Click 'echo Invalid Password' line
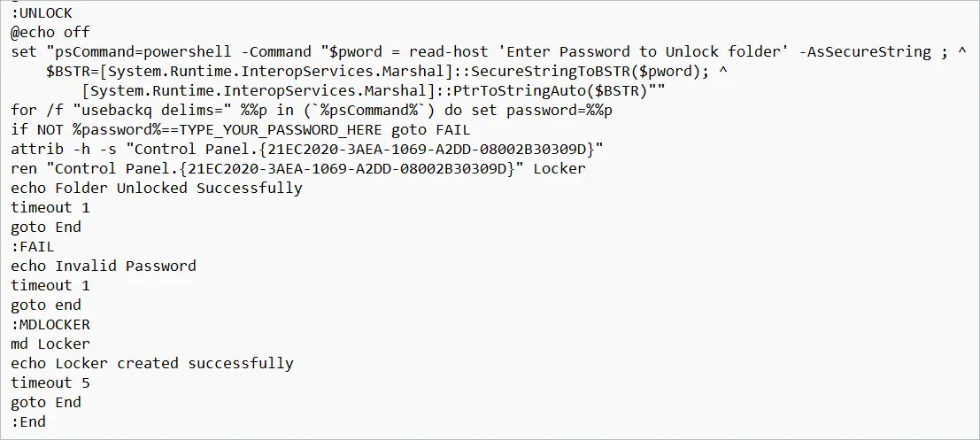The height and width of the screenshot is (440, 980). (x=103, y=266)
